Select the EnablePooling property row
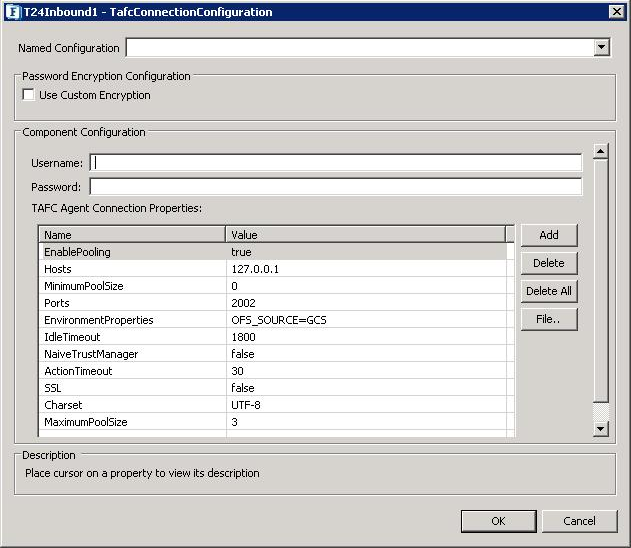This screenshot has height=548, width=631. pyautogui.click(x=132, y=252)
